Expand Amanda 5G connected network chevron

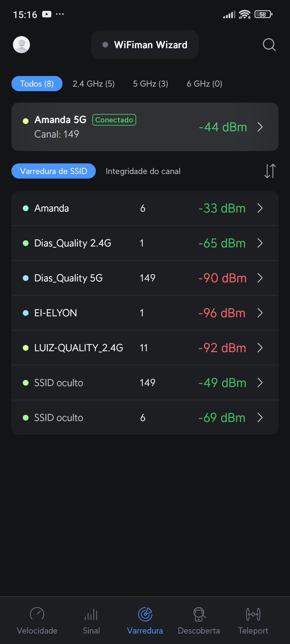[260, 127]
